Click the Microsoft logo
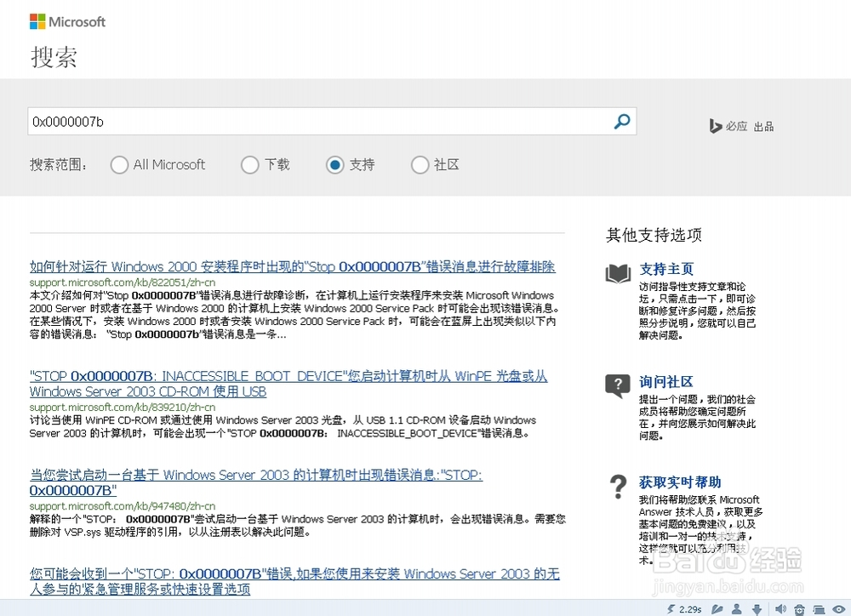The width and height of the screenshot is (851, 616). (67, 22)
